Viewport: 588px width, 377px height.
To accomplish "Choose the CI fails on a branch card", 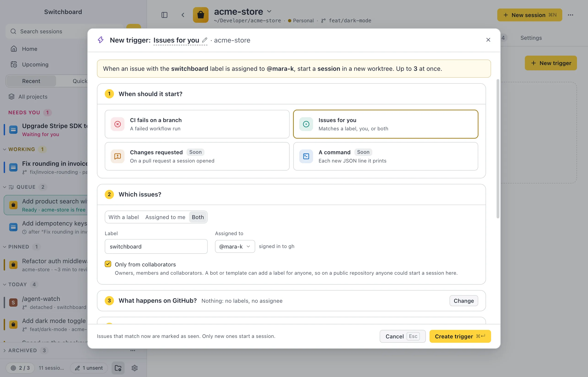I will [x=197, y=124].
